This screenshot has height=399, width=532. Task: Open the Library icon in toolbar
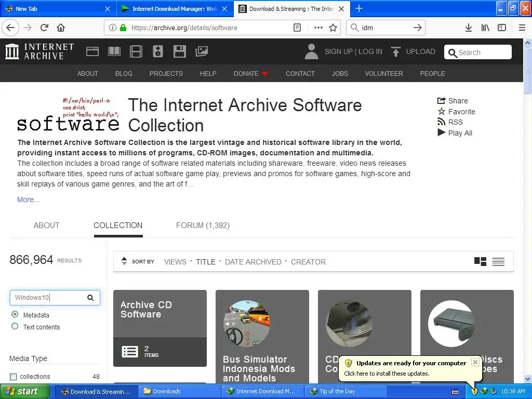485,28
